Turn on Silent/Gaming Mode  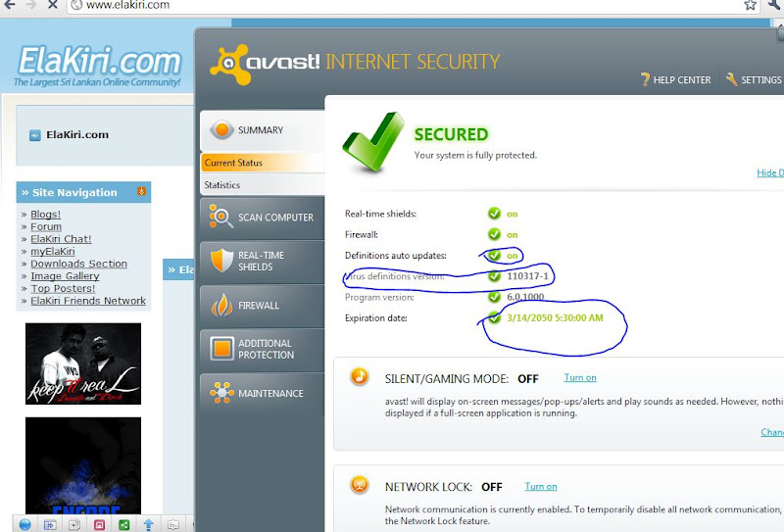(580, 377)
